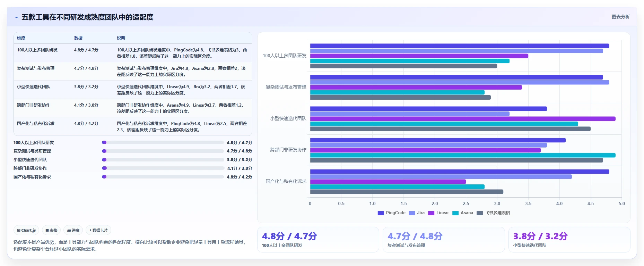The image size is (644, 266).
Task: Select table cell 复杂测试与发布管理
Action: [x=36, y=68]
